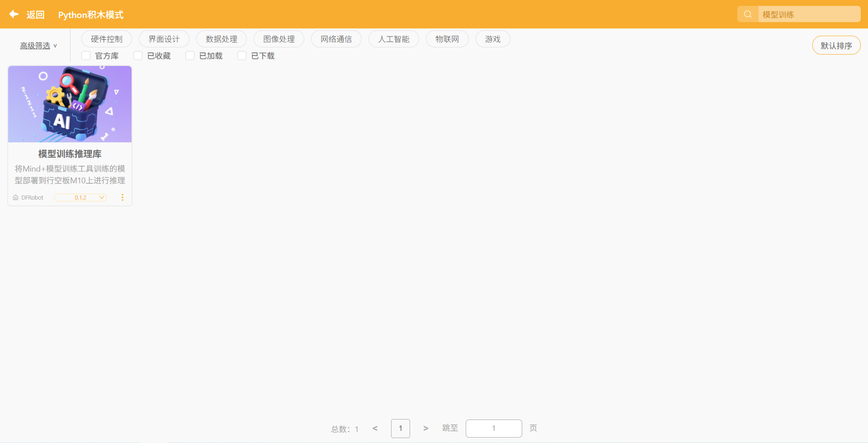
Task: Open the 0.1.2 version dropdown
Action: 80,197
